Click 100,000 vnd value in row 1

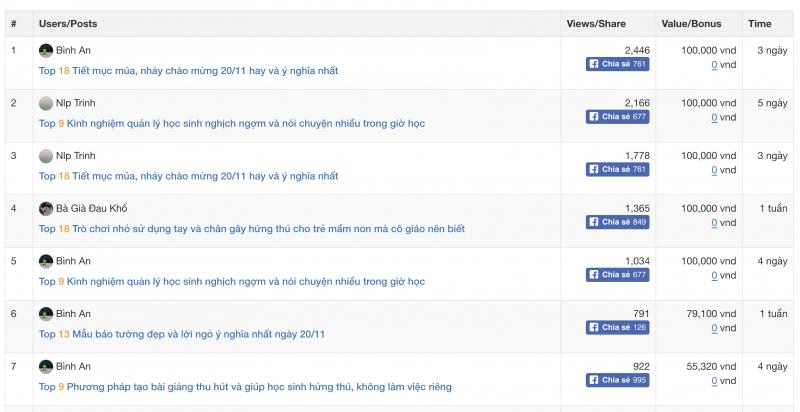(709, 50)
